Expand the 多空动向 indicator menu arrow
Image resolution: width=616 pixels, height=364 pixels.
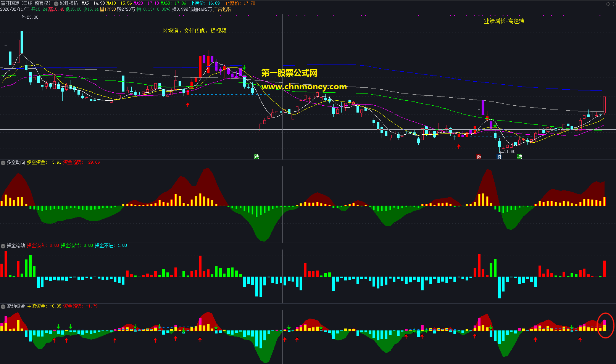click(x=3, y=163)
